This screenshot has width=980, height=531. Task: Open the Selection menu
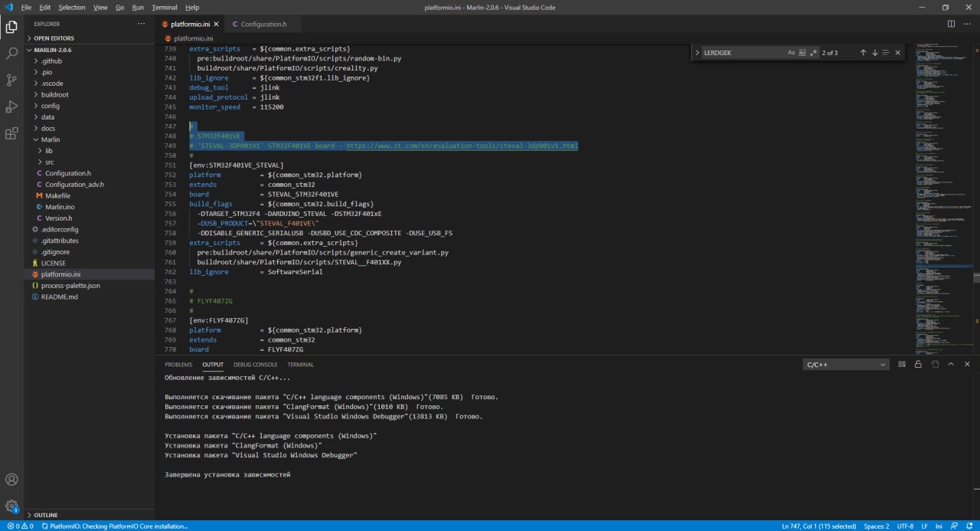(72, 8)
